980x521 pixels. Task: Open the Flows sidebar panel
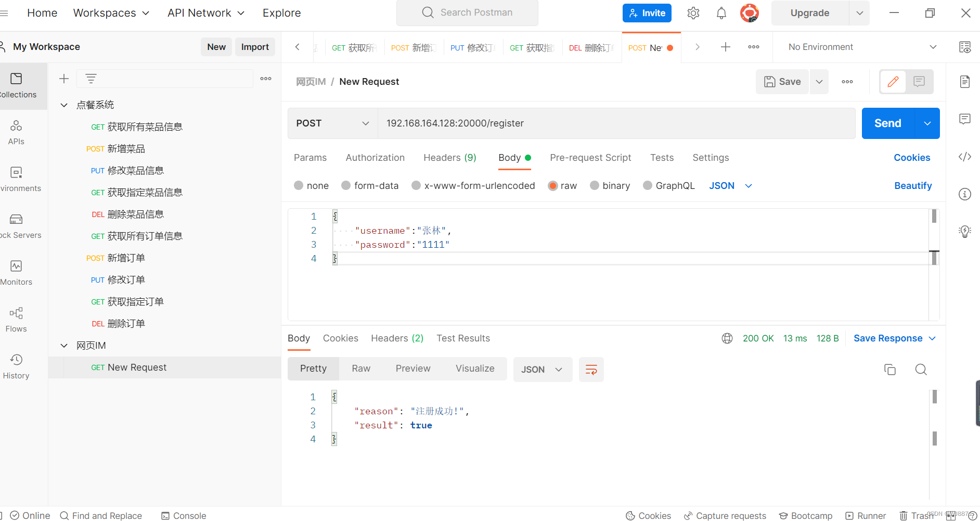tap(16, 320)
